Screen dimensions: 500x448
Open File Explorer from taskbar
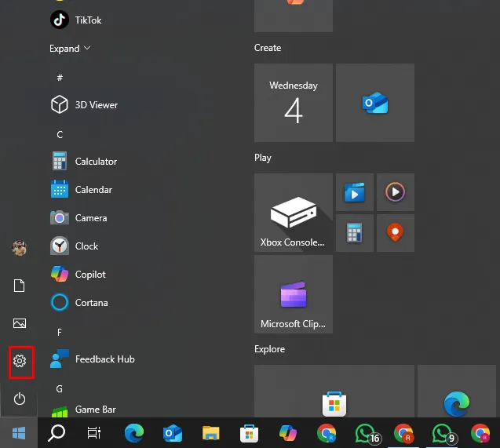pos(211,433)
